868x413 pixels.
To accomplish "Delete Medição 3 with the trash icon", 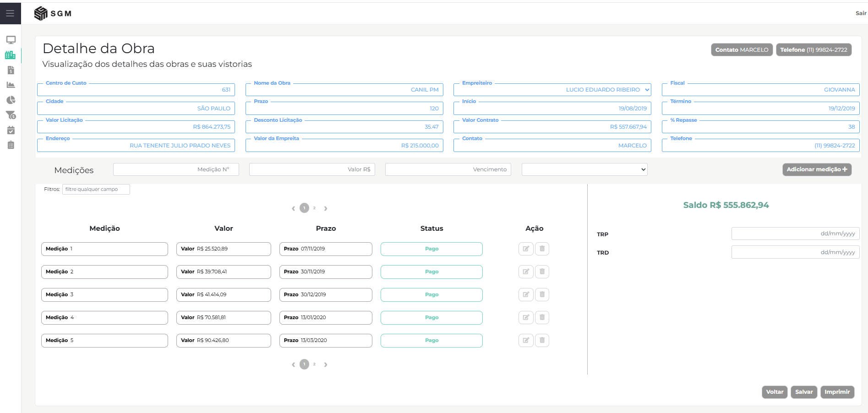I will (542, 294).
